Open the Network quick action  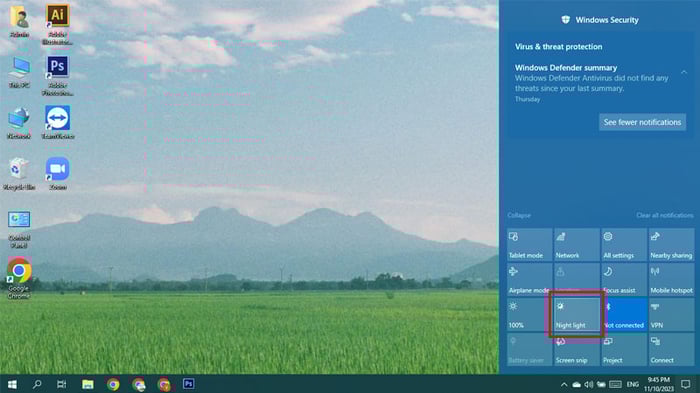coord(576,244)
